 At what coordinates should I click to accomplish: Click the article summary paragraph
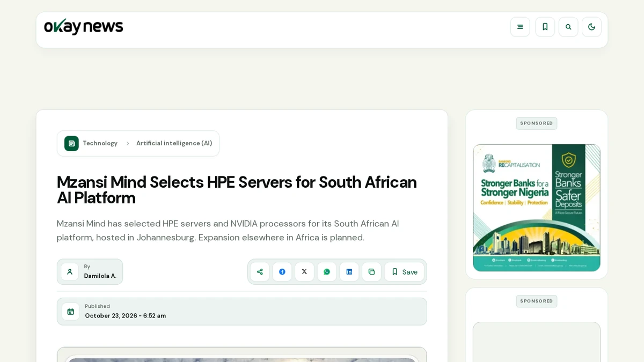tap(228, 231)
